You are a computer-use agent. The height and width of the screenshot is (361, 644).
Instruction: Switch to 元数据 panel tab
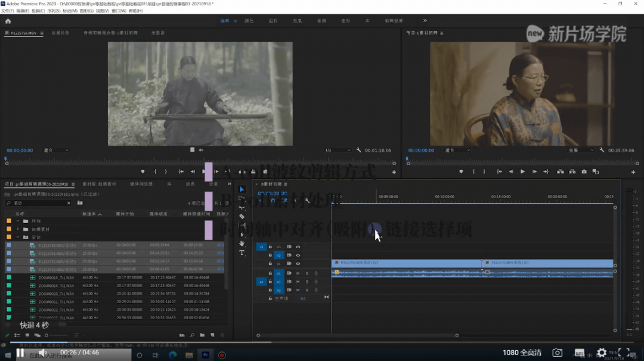point(157,33)
